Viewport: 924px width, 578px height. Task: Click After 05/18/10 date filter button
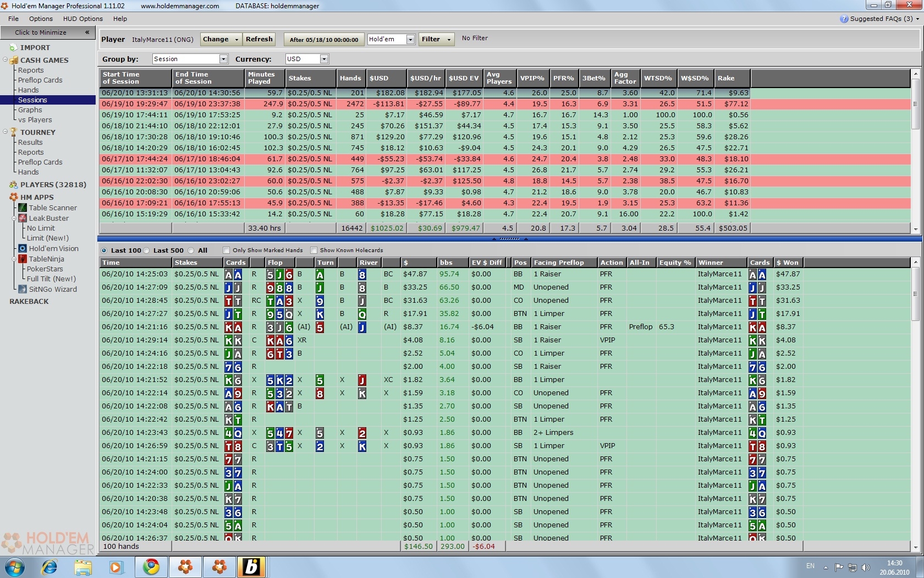323,39
